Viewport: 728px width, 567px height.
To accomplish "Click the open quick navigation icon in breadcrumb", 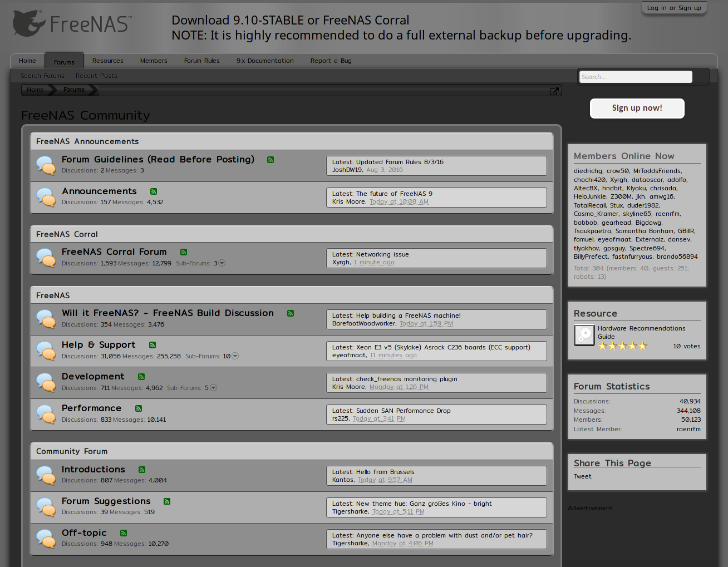I will pyautogui.click(x=554, y=91).
